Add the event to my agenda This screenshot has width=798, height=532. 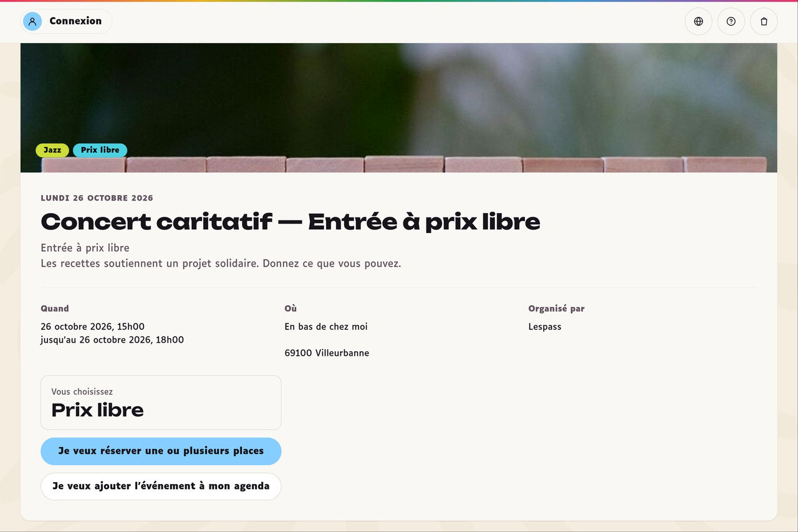pos(161,487)
